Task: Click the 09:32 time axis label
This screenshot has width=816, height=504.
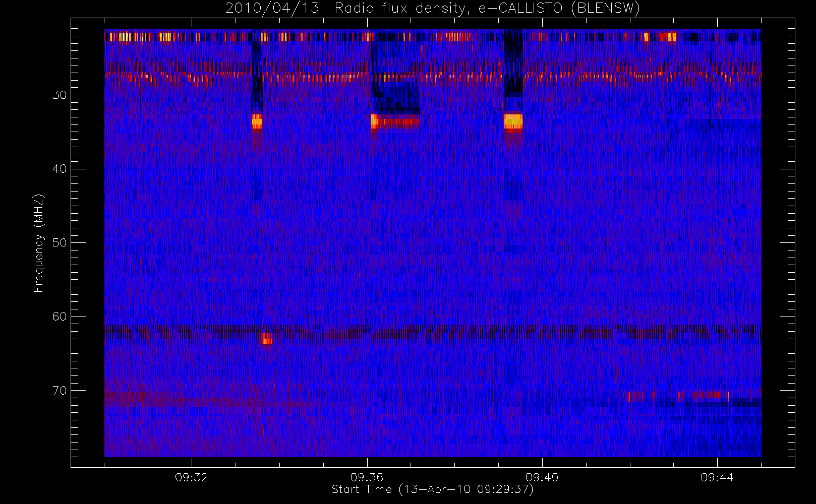Action: (191, 477)
